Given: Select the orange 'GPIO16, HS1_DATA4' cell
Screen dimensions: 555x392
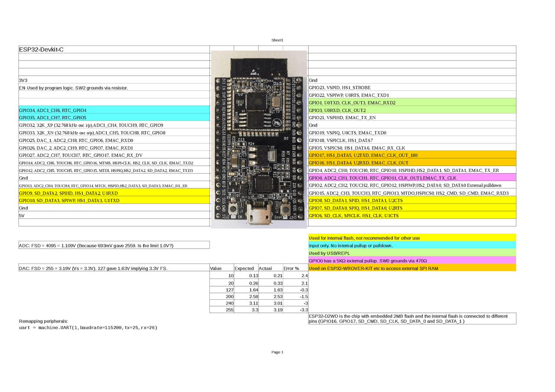Looking at the screenshot, I should pyautogui.click(x=412, y=163).
